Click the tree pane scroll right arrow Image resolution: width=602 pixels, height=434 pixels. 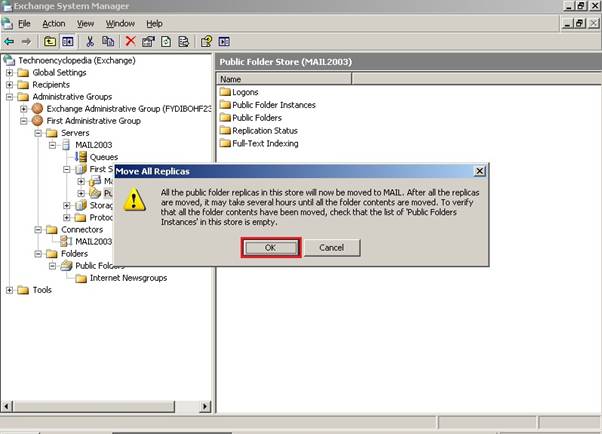tap(205, 406)
